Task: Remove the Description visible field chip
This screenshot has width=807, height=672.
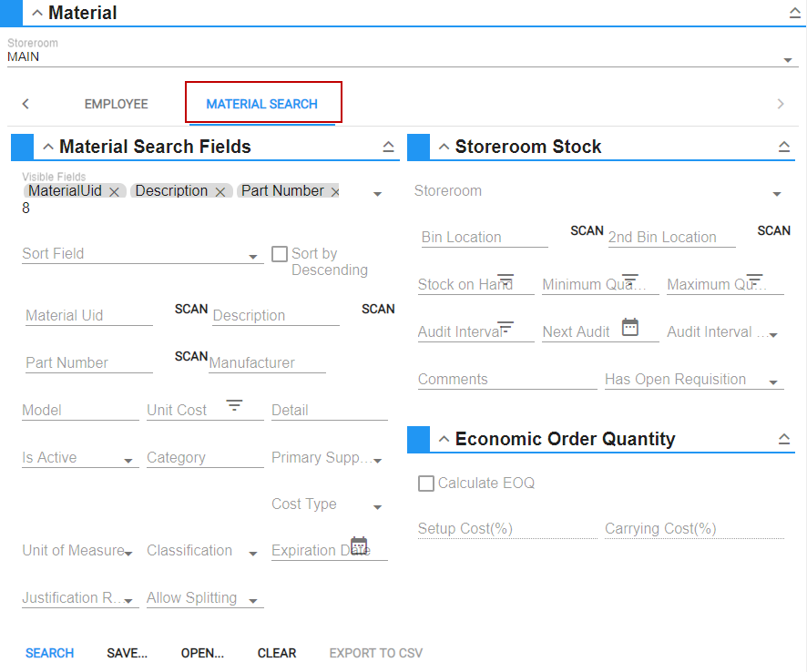Action: pyautogui.click(x=220, y=191)
